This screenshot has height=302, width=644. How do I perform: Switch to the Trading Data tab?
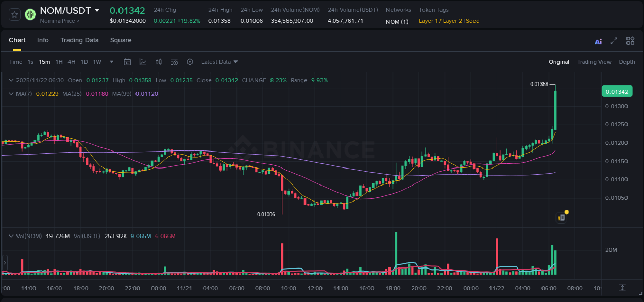(79, 40)
